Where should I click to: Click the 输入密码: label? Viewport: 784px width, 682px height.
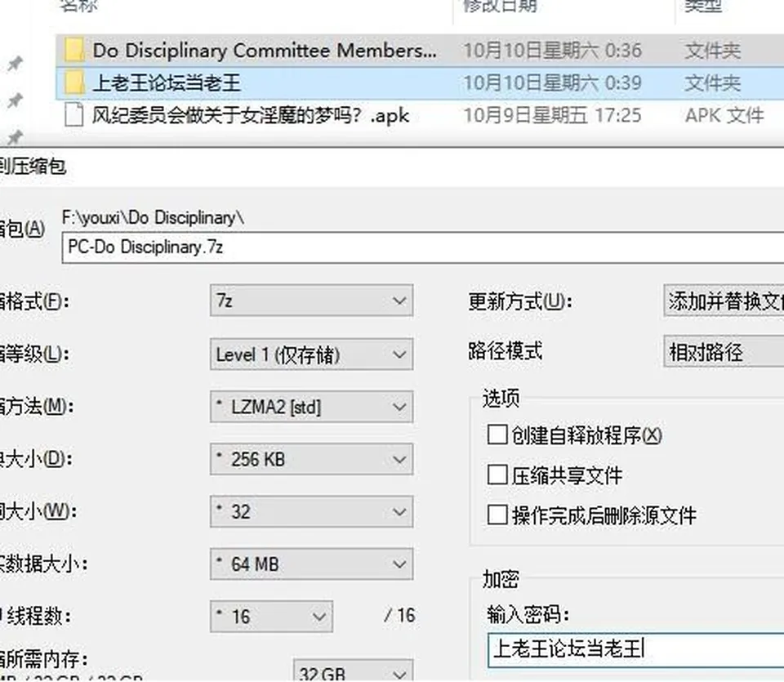pos(528,614)
